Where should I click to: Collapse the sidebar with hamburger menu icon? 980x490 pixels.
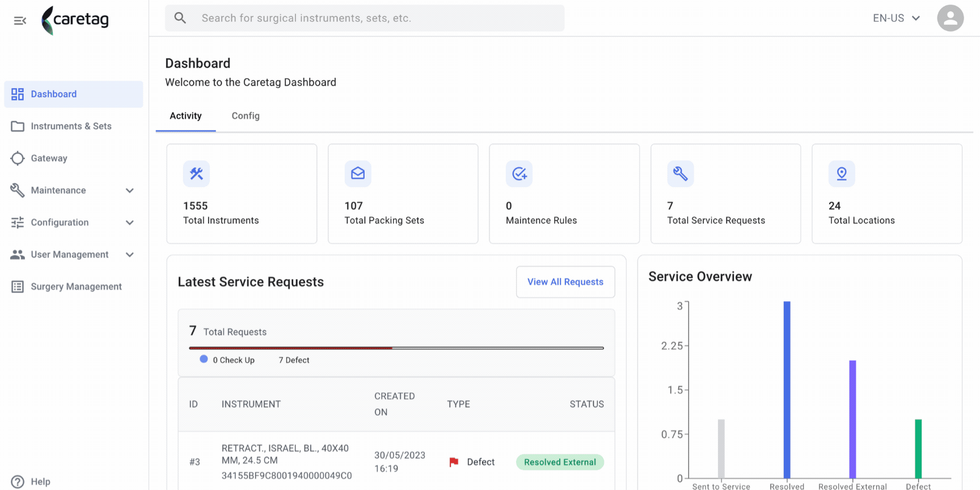click(20, 21)
